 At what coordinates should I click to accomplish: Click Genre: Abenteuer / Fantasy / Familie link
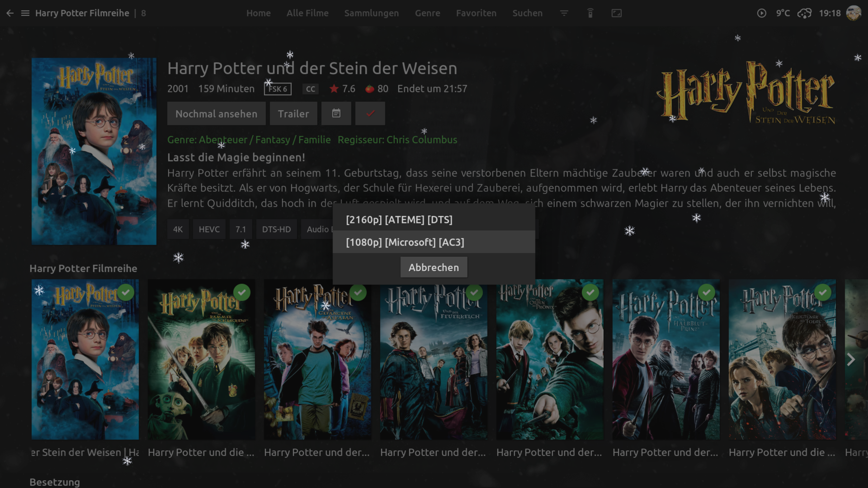(x=249, y=140)
